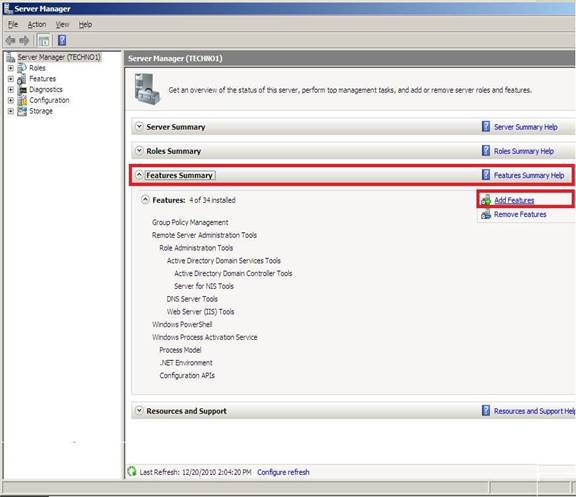Image resolution: width=576 pixels, height=497 pixels.
Task: Click the Server Summary Help question icon
Action: point(486,127)
